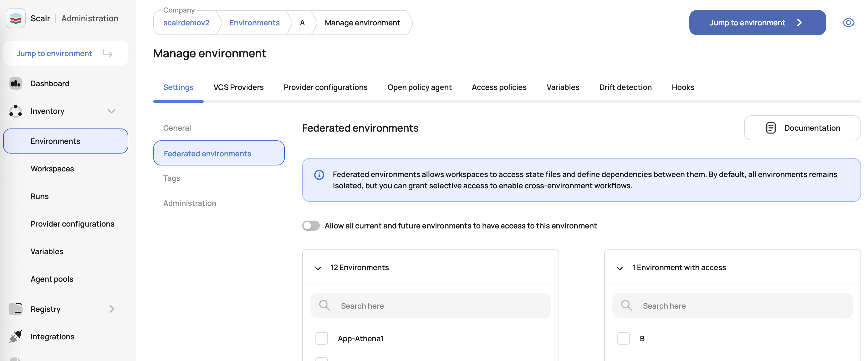The height and width of the screenshot is (361, 868).
Task: Toggle allow all environments access switch
Action: point(311,226)
